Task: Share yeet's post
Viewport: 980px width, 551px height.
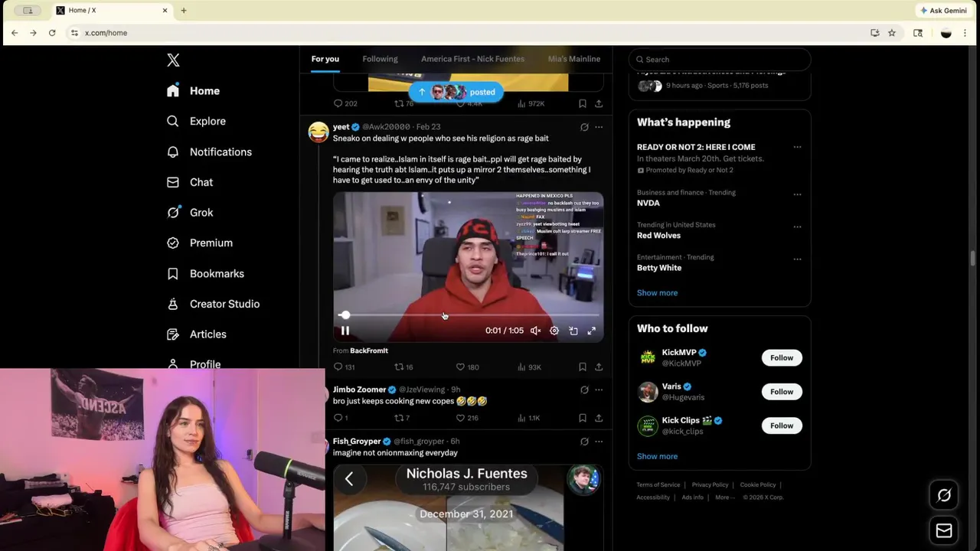Action: 599,367
